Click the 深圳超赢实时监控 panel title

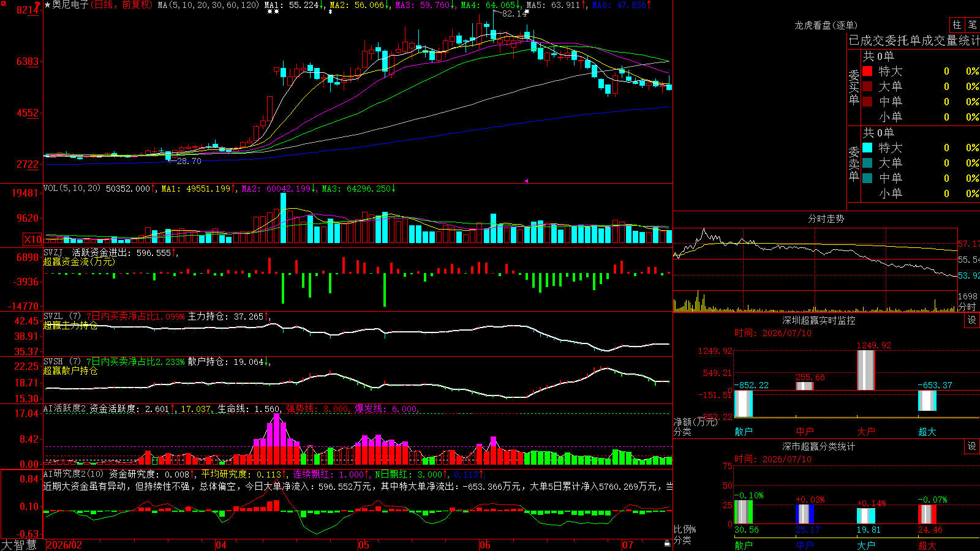click(x=819, y=320)
